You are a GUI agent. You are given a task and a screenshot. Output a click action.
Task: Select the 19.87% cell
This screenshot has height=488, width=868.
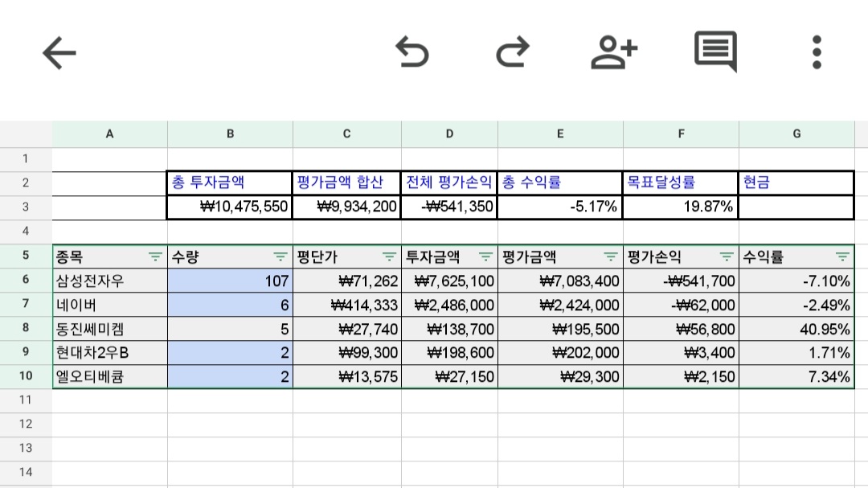tap(681, 207)
